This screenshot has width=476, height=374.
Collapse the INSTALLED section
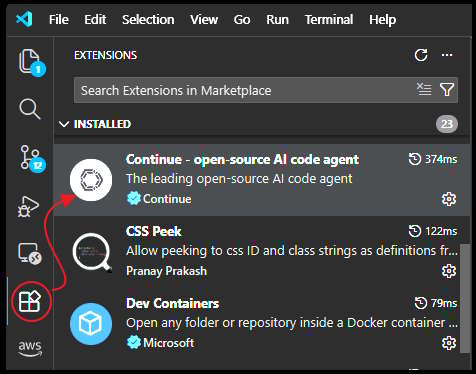pos(64,124)
